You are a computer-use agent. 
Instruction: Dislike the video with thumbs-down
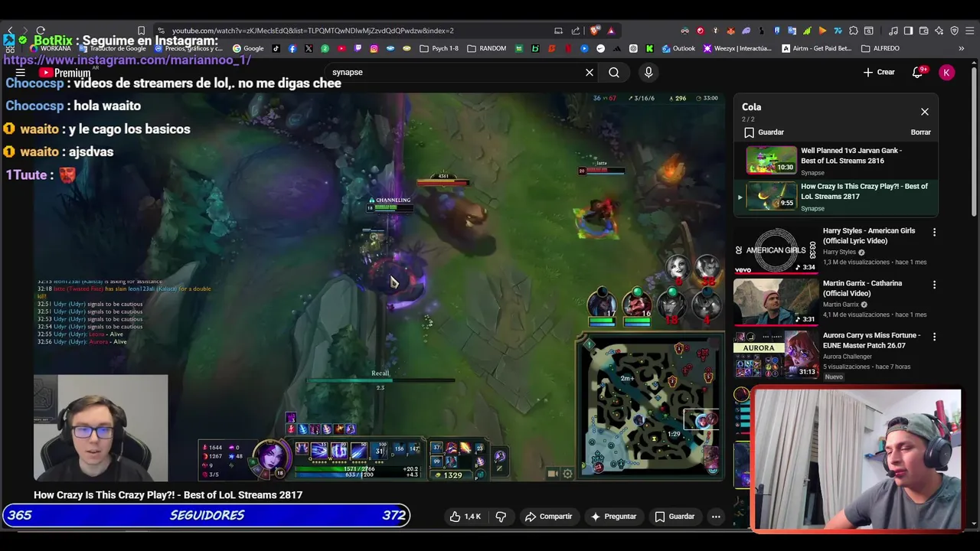[x=501, y=517]
